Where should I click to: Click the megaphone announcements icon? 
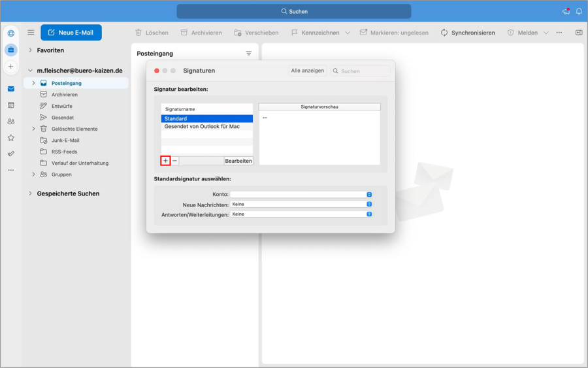coord(566,11)
